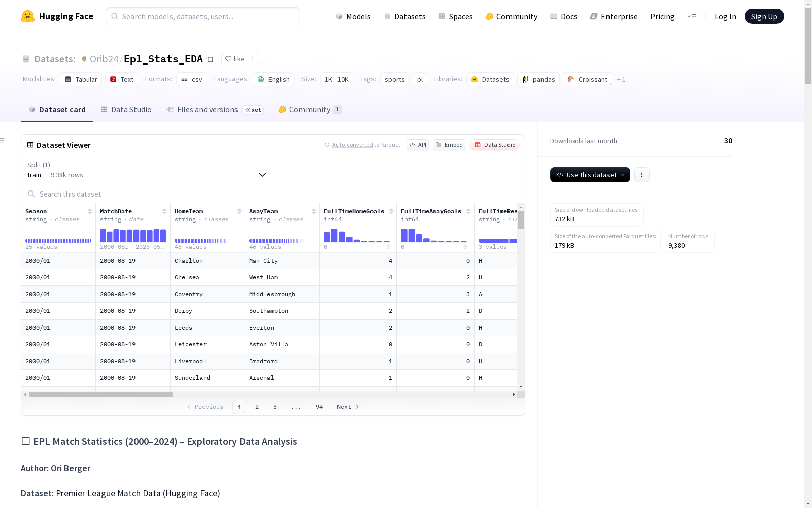812x508 pixels.
Task: Open the Tabular modality tag
Action: [x=81, y=79]
